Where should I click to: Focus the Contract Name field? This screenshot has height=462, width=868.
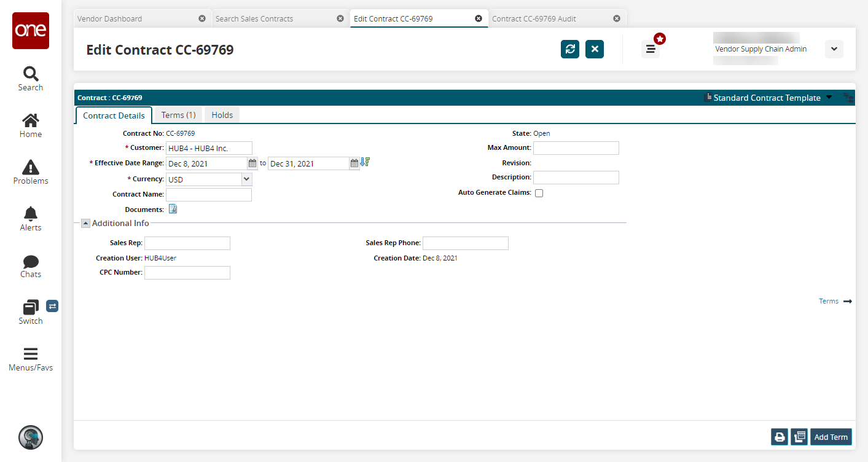point(209,195)
